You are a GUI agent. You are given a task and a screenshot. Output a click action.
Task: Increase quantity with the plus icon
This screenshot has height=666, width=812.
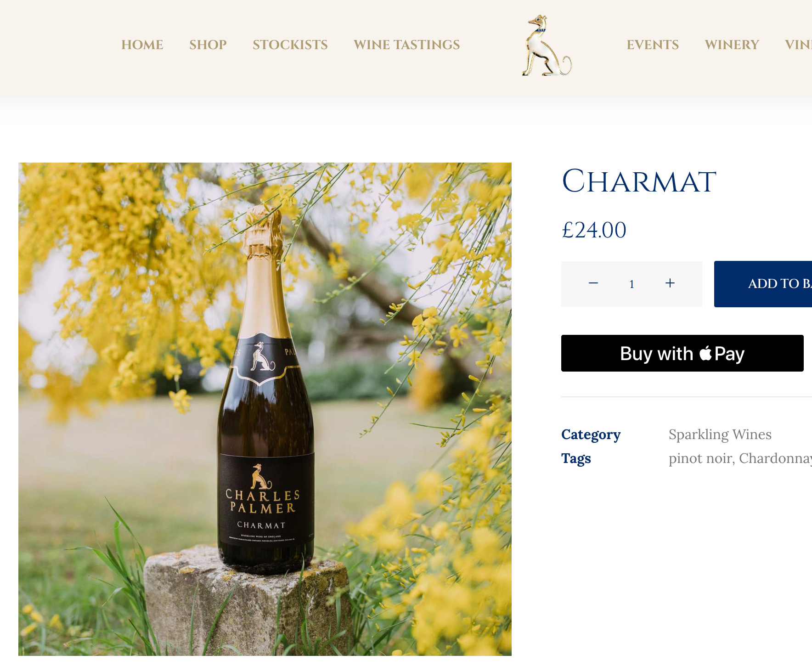coord(670,283)
